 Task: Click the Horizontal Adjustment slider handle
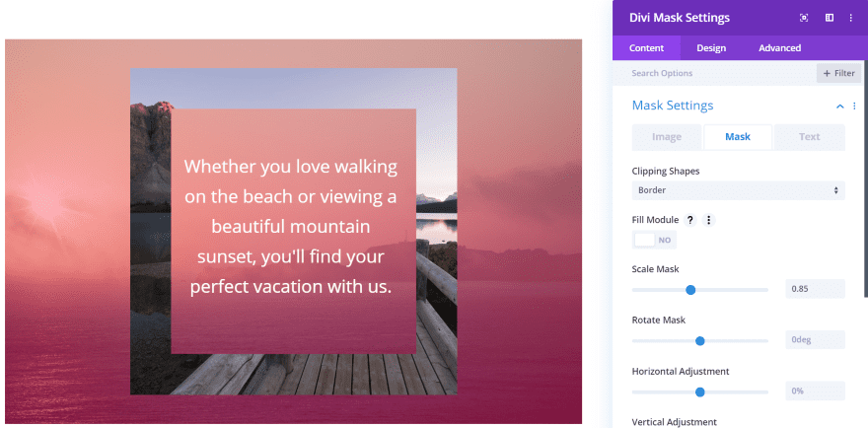[699, 392]
